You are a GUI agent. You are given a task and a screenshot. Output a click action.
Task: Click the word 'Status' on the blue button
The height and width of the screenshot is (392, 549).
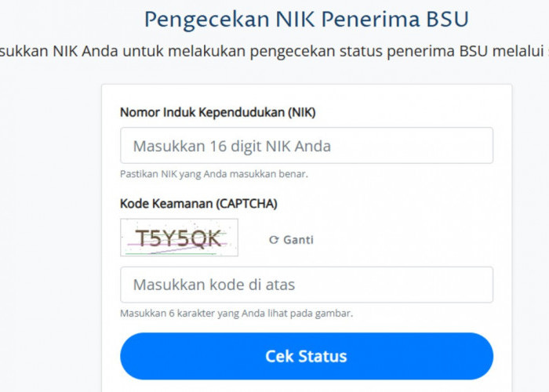coord(324,356)
